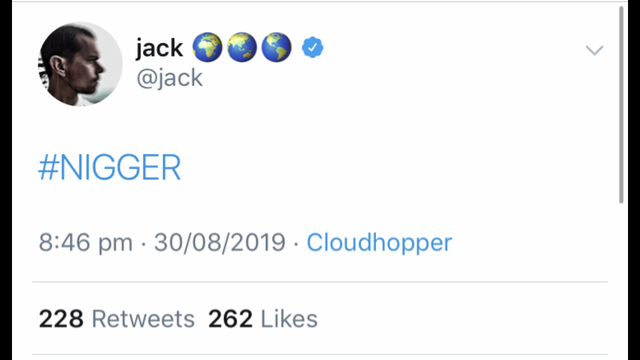Open the @jack handle link
The image size is (640, 360).
tap(169, 78)
